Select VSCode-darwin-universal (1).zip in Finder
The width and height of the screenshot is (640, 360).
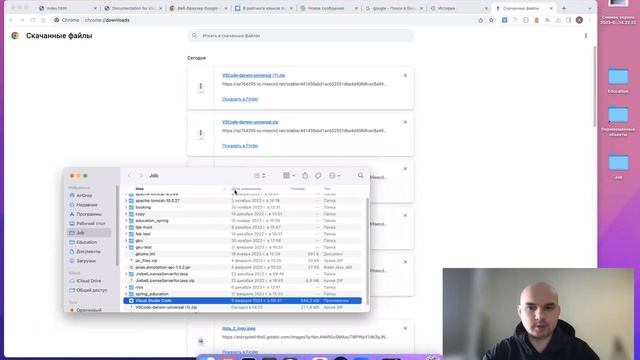point(242,307)
